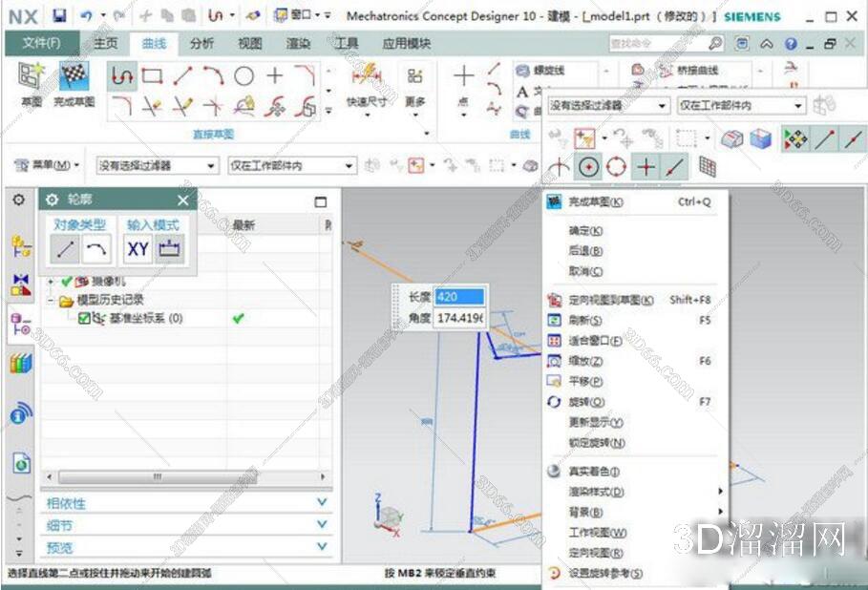This screenshot has height=590, width=868.
Task: Click the 长度 input field showing 420
Action: click(458, 297)
